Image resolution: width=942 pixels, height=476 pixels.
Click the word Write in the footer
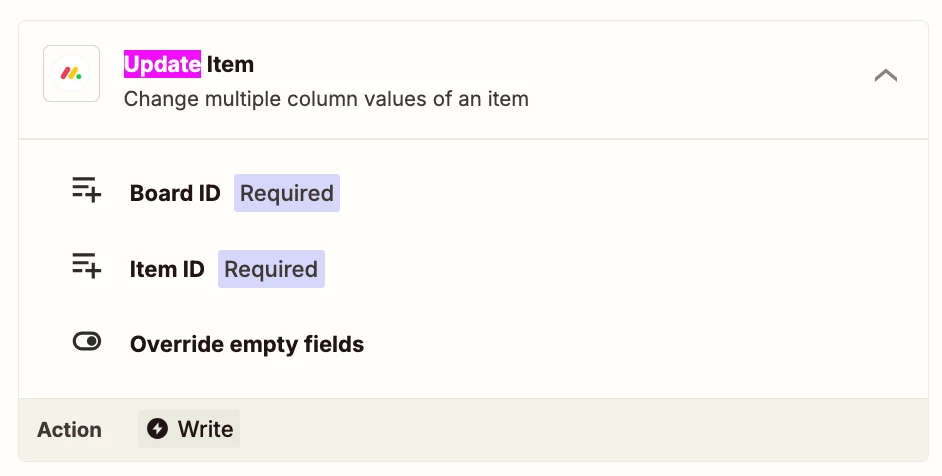click(x=205, y=429)
